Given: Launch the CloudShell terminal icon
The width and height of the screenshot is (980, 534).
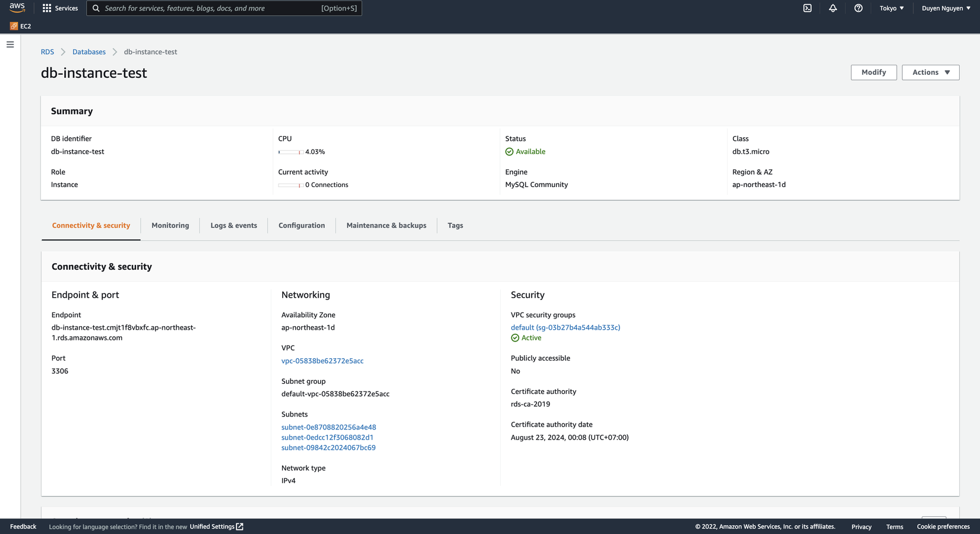Looking at the screenshot, I should [x=807, y=8].
